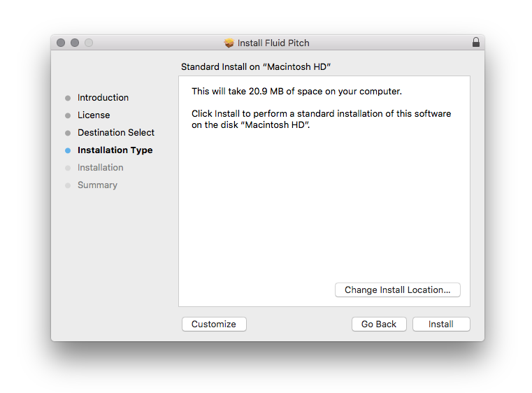Click Change Install Location button
This screenshot has width=532, height=393.
click(397, 290)
